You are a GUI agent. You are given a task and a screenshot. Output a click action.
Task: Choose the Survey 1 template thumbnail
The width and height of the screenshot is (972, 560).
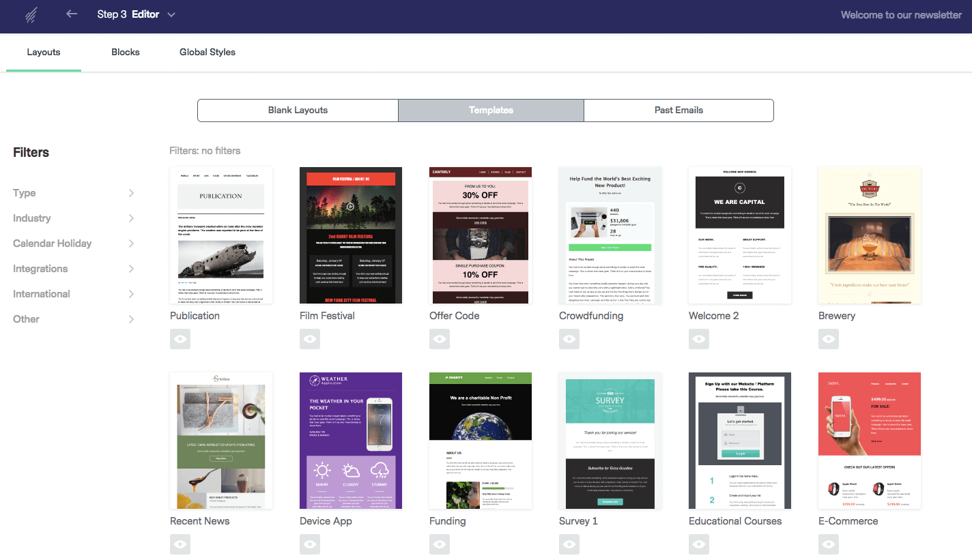coord(610,441)
